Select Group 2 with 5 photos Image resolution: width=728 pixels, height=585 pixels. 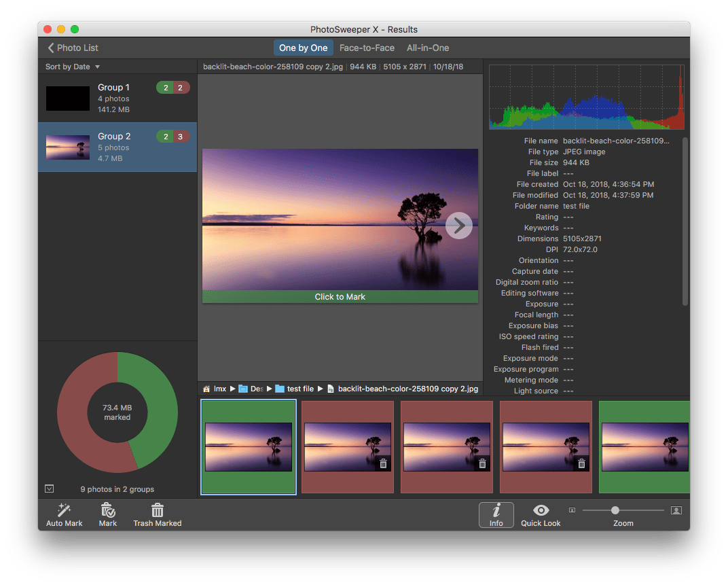point(117,147)
